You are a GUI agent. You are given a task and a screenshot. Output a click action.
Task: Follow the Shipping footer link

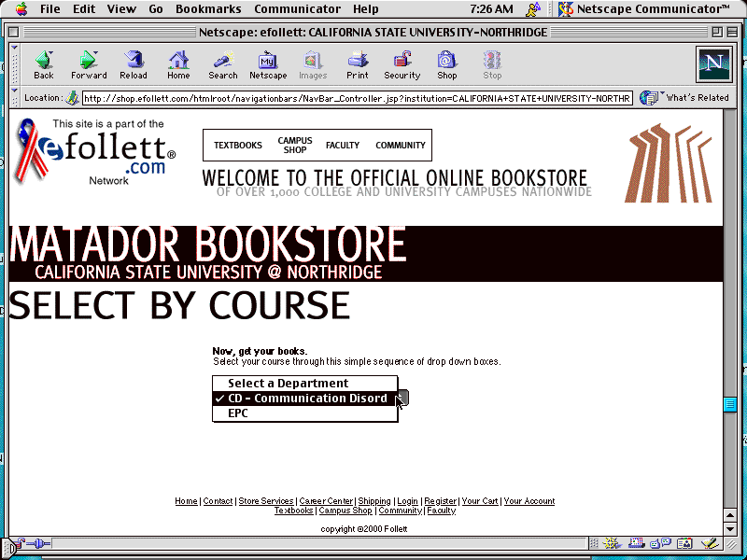374,501
